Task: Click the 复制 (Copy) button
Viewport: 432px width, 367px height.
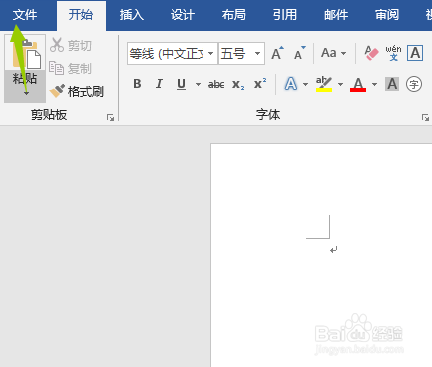Action: [x=71, y=68]
